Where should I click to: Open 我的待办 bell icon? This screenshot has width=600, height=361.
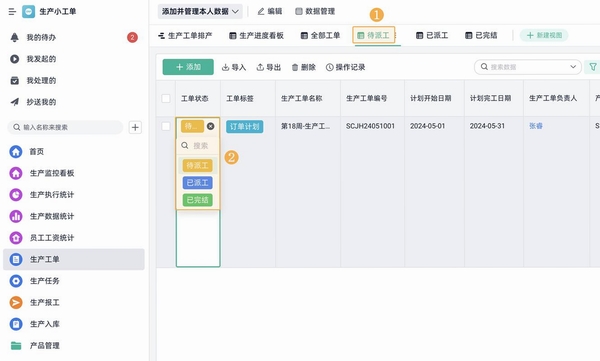15,38
